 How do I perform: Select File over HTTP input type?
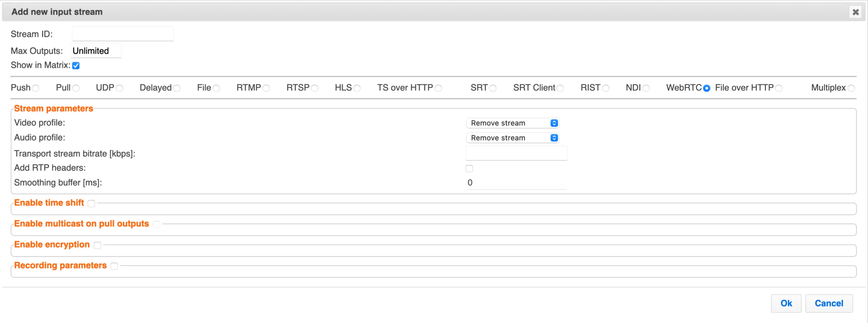(x=779, y=88)
